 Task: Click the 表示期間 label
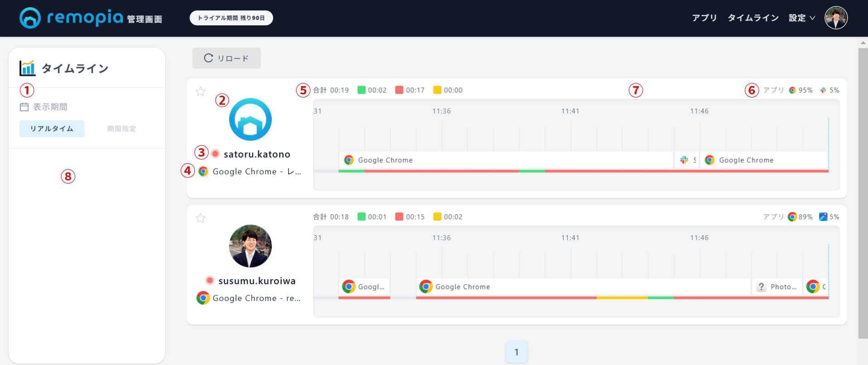[50, 107]
